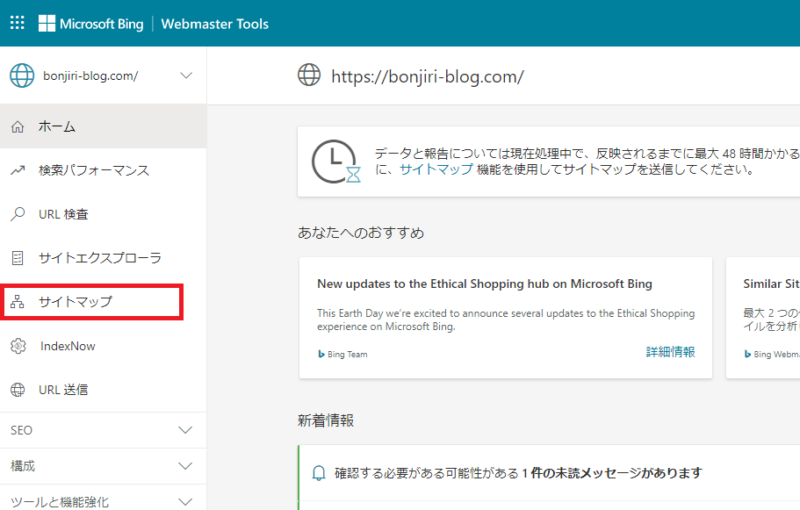Click the globe icon beside page URL heading

tap(309, 75)
